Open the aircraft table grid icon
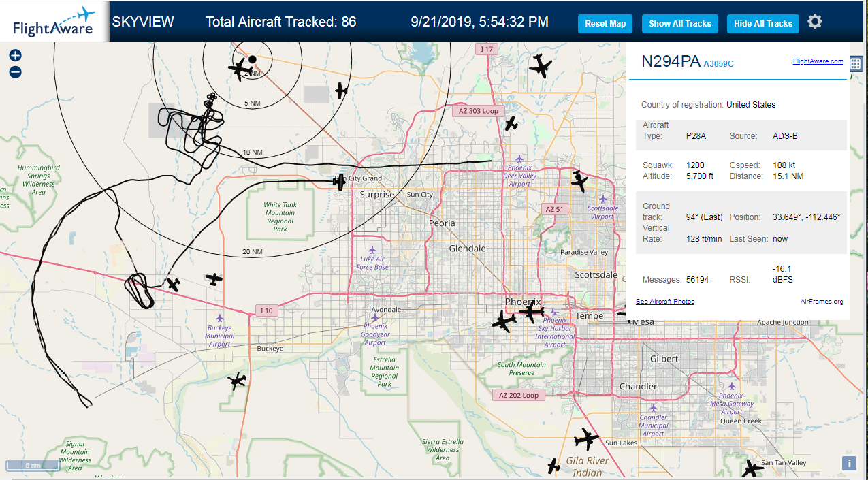868x480 pixels. pos(856,64)
